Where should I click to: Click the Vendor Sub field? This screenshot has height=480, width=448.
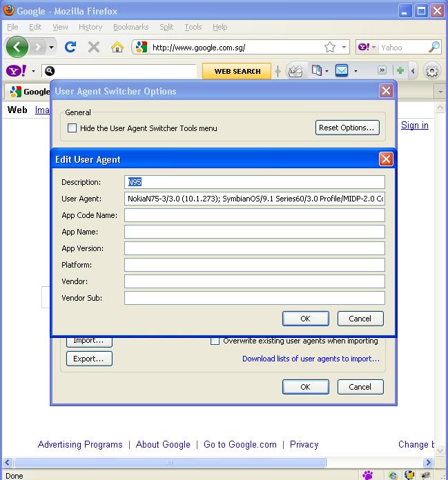(255, 298)
